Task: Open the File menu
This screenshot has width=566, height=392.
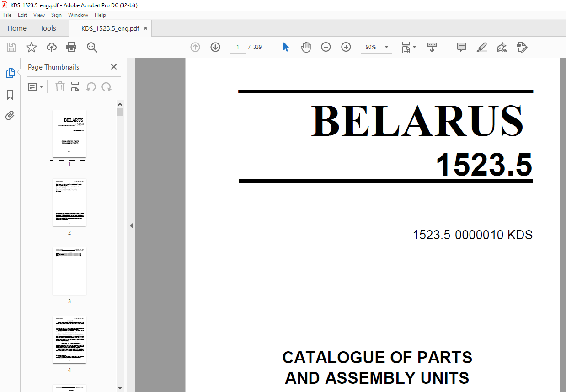Action: click(x=7, y=15)
